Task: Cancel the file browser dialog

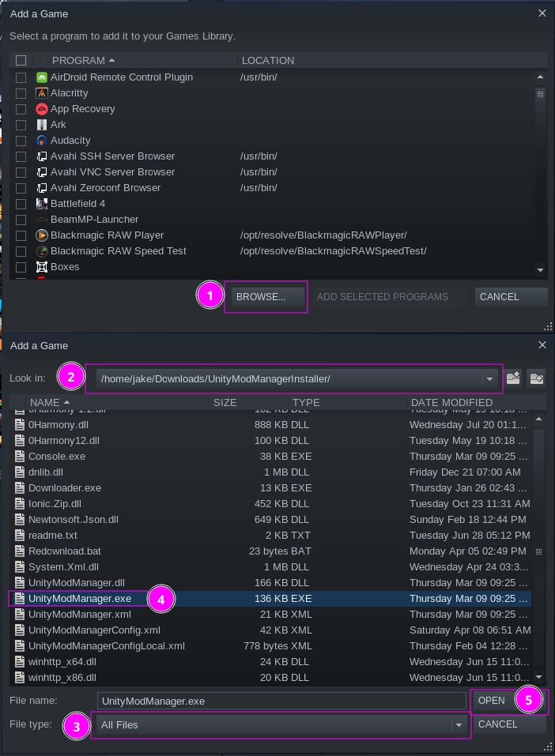Action: (x=508, y=724)
